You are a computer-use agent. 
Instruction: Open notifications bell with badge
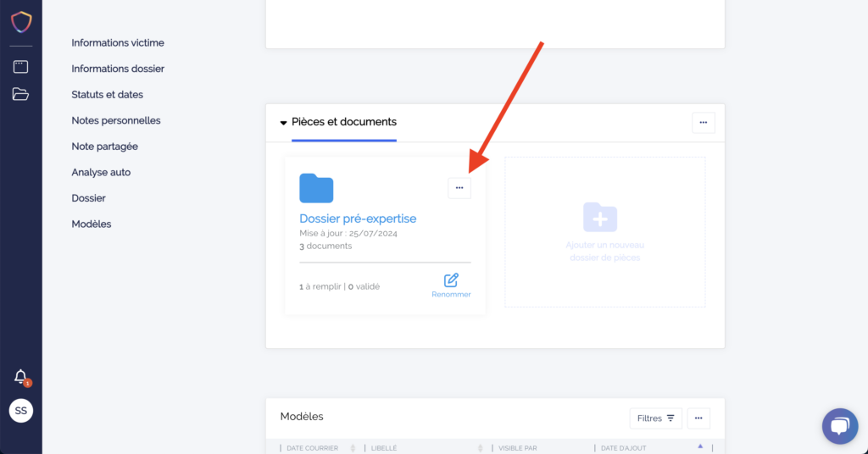point(20,377)
